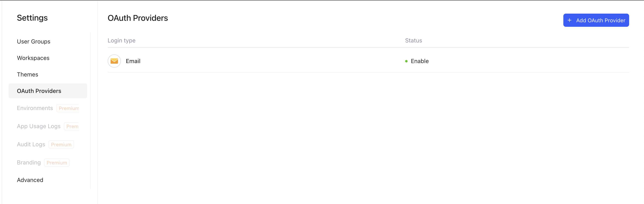Viewport: 644px width, 204px height.
Task: Select OAuth Providers in the sidebar
Action: pos(39,91)
